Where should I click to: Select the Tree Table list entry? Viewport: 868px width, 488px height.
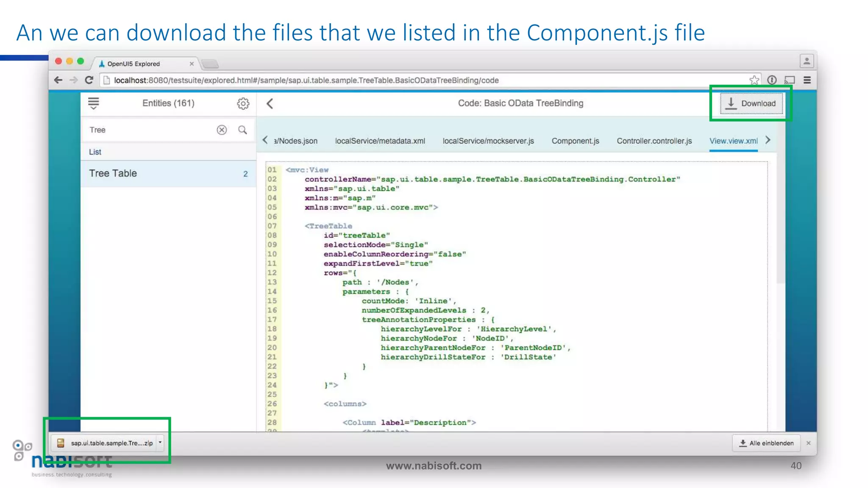pos(168,174)
